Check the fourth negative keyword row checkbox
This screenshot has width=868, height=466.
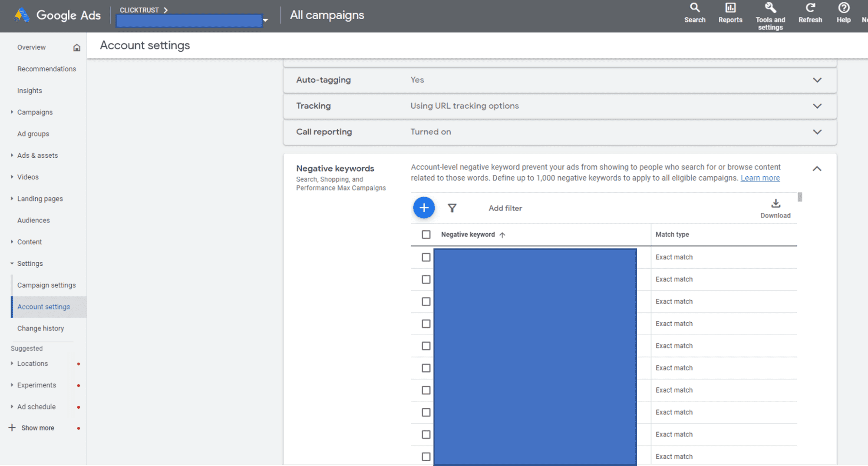(x=426, y=324)
